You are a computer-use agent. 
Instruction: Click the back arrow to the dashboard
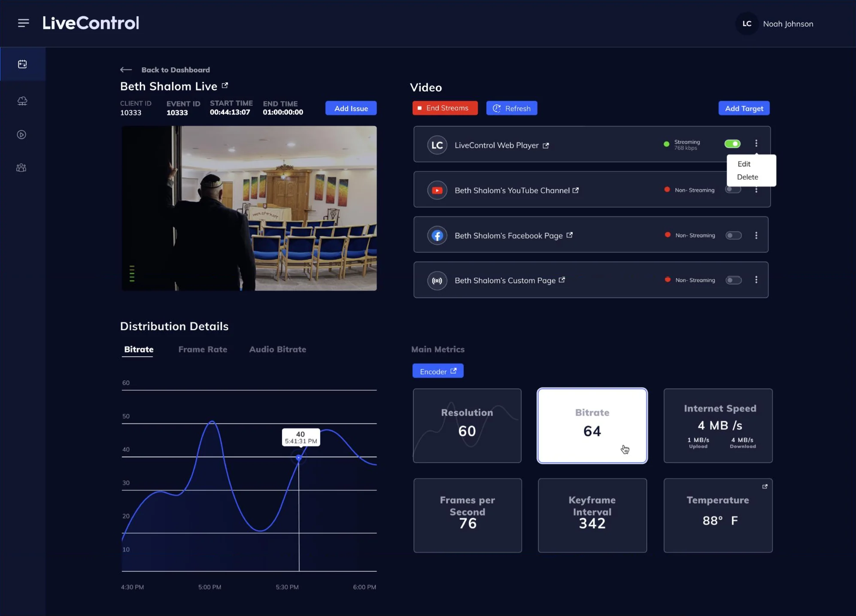pos(126,70)
